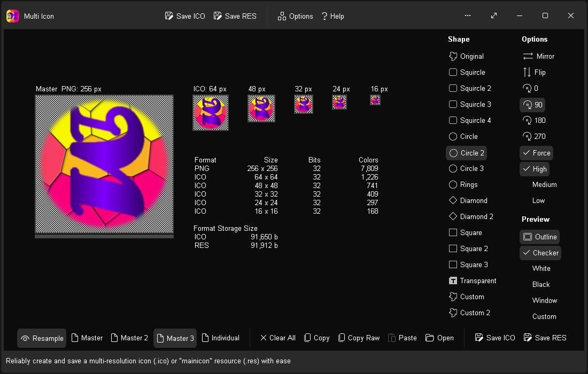
Task: Toggle the Outline preview
Action: pos(540,237)
